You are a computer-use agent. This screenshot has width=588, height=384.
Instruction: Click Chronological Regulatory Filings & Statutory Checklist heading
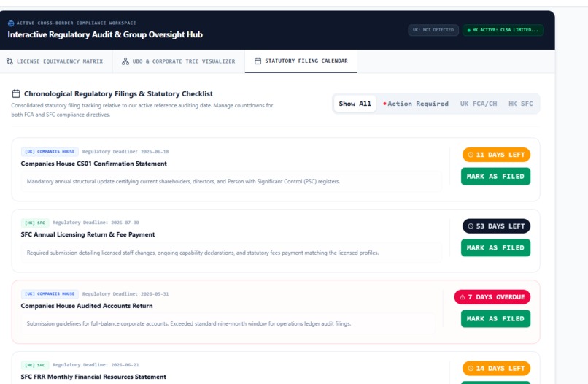[118, 94]
